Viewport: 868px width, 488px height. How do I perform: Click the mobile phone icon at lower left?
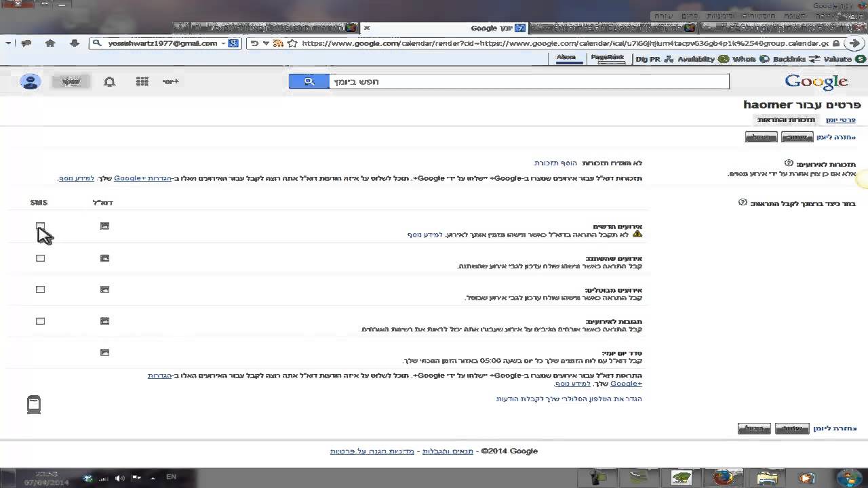coord(34,405)
